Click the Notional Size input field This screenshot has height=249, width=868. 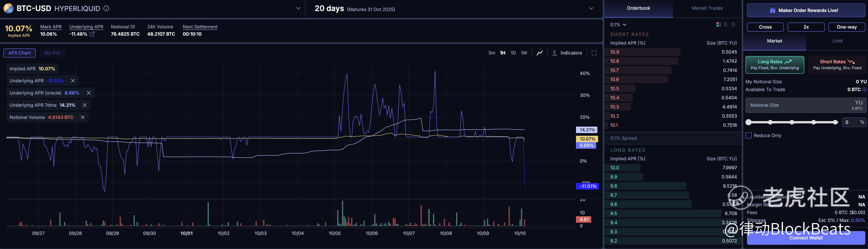(x=795, y=105)
